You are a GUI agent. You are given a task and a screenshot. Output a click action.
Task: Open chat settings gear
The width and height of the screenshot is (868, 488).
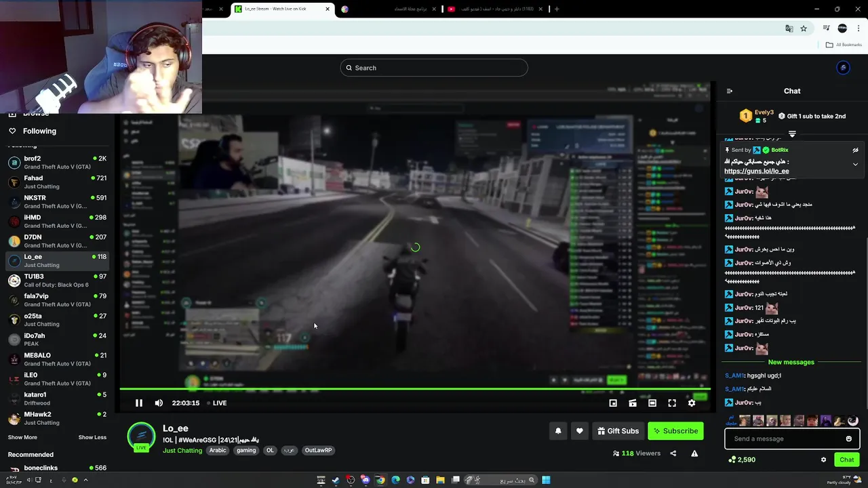click(824, 460)
